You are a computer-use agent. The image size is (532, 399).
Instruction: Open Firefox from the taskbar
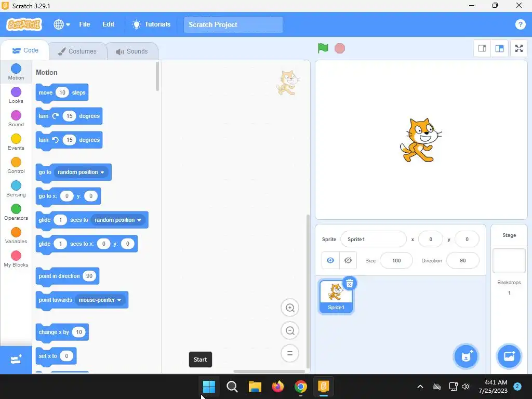tap(278, 387)
